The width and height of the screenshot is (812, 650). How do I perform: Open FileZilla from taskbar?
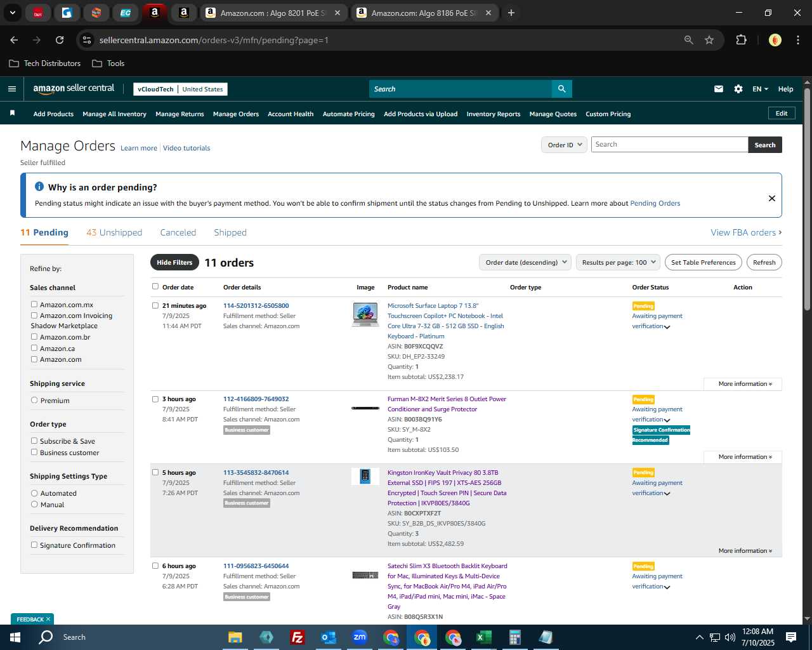[297, 637]
